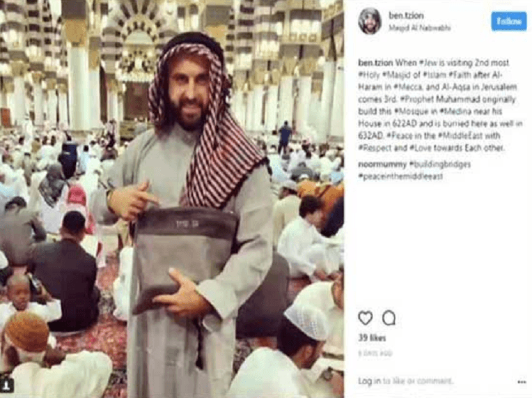Follow ben.tzion with the Follow button
The image size is (532, 398).
pyautogui.click(x=508, y=21)
